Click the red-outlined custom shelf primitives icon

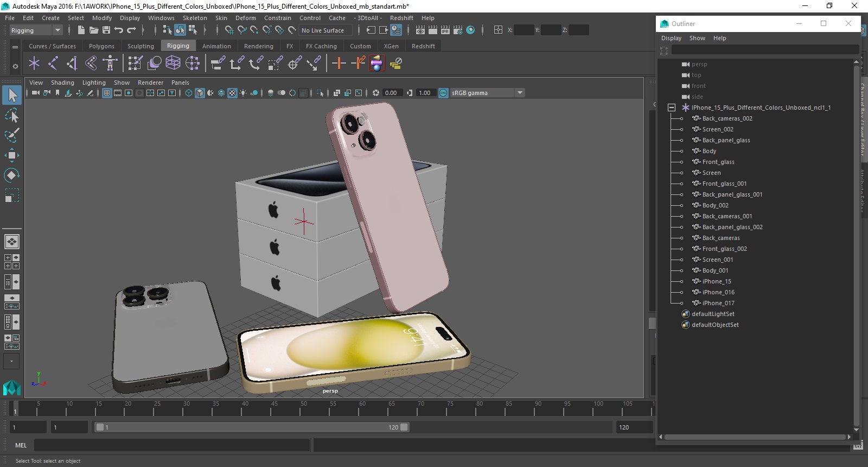[x=377, y=64]
